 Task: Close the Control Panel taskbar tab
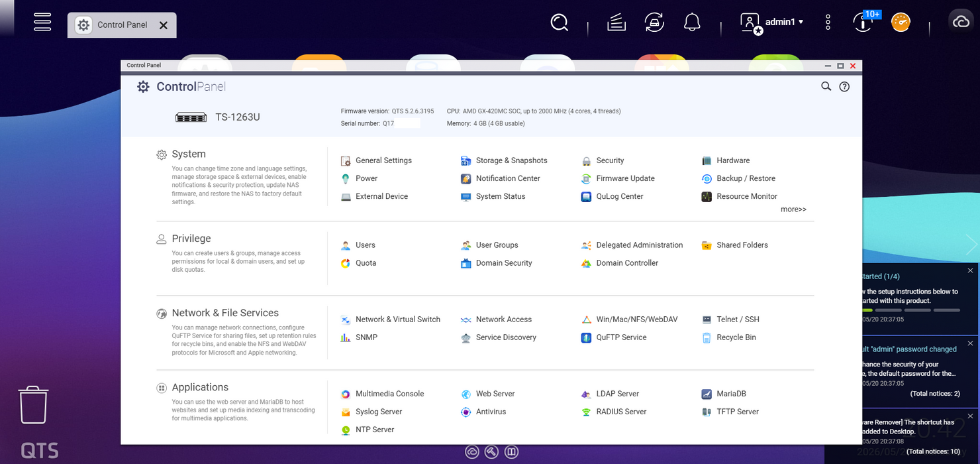[x=164, y=25]
